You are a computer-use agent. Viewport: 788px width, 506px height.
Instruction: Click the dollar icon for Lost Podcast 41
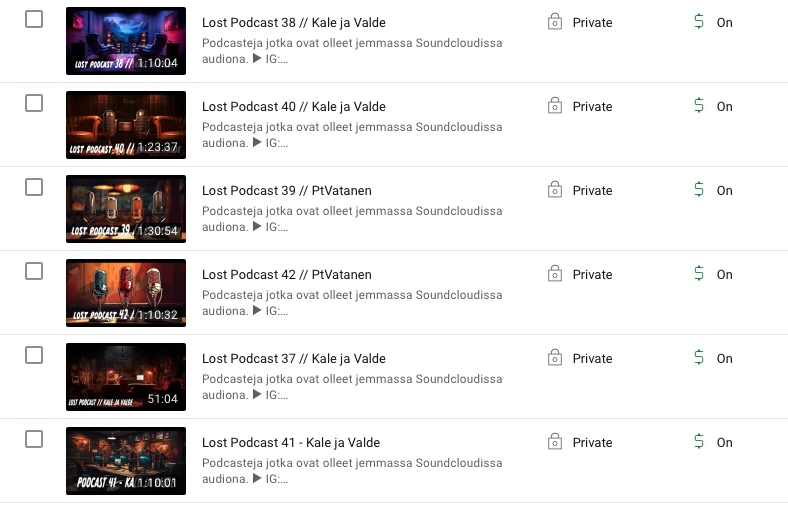pos(699,441)
